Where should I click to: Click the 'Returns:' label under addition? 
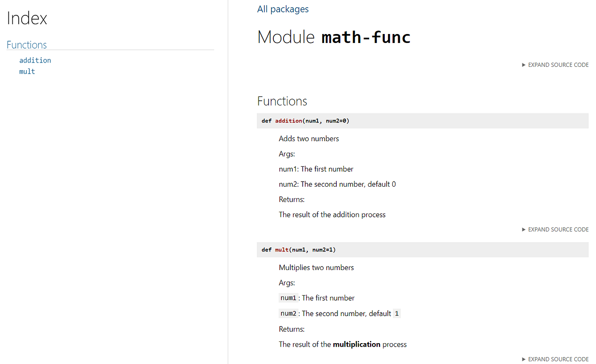pos(292,199)
